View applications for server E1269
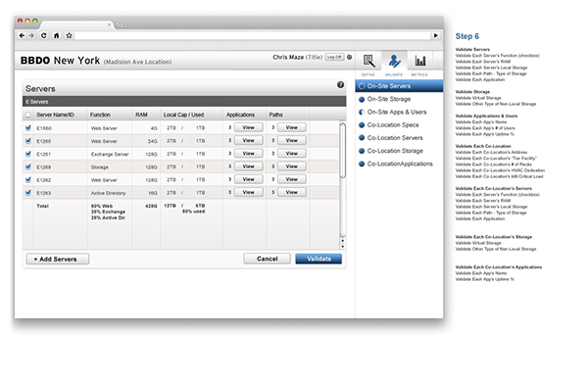The image size is (588, 380). click(249, 166)
